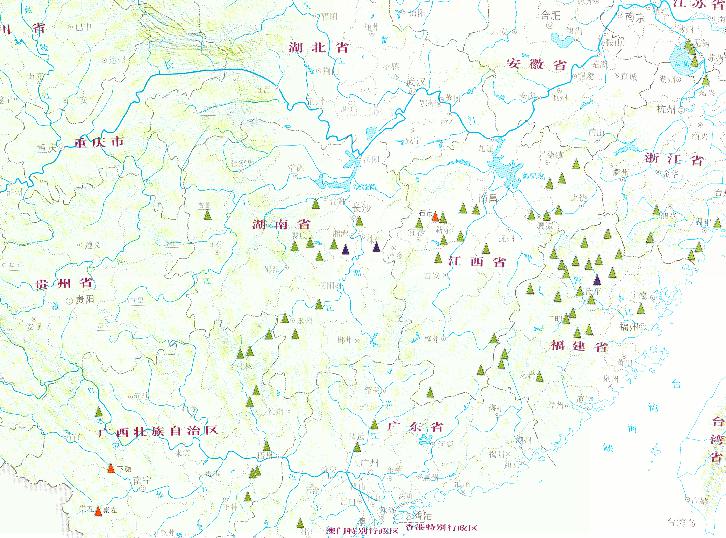Click the orange triangle above the bottom-left one
The height and width of the screenshot is (538, 726).
coord(110,469)
